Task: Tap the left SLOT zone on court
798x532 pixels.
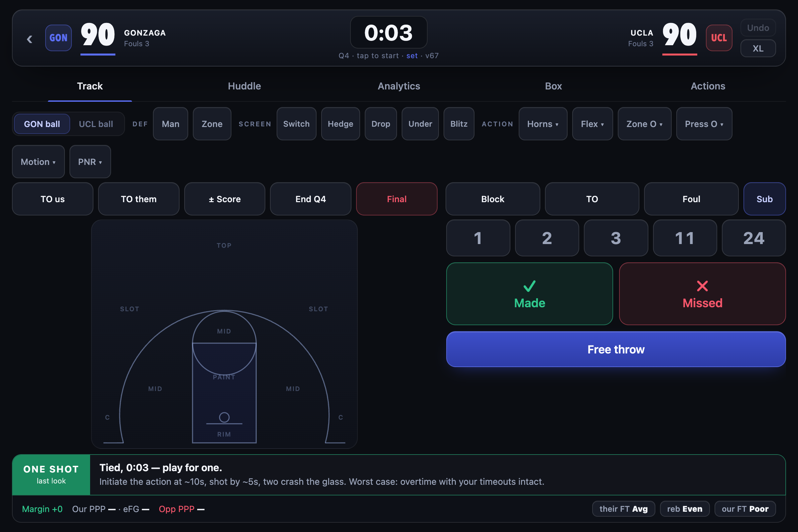Action: click(130, 309)
